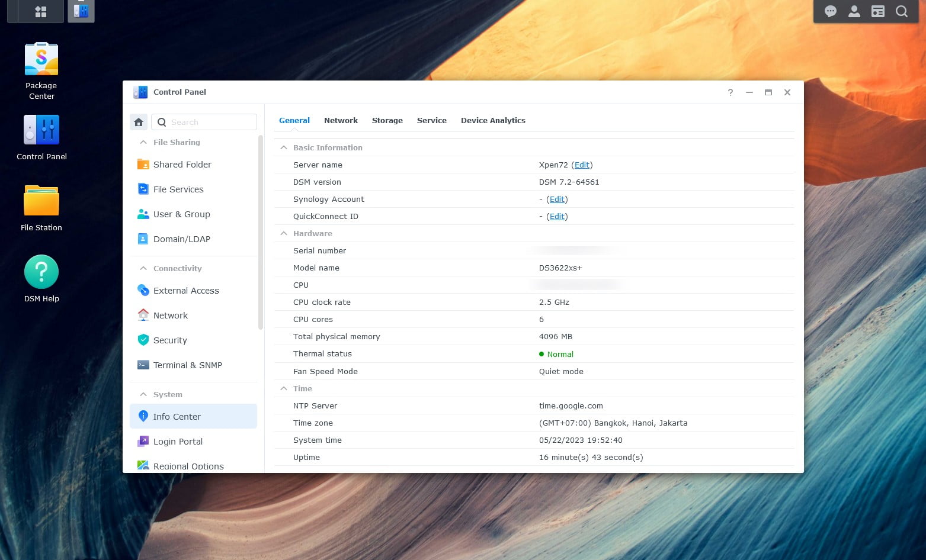Collapse the File Sharing sidebar section
926x560 pixels.
click(x=143, y=142)
